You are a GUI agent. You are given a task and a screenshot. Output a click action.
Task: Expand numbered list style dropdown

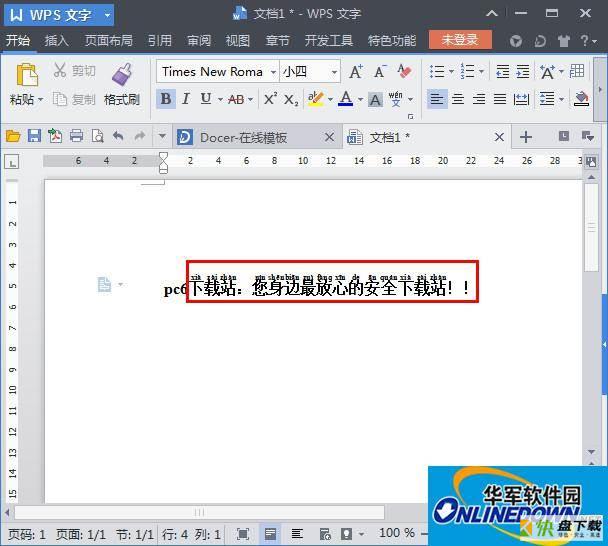pos(482,72)
